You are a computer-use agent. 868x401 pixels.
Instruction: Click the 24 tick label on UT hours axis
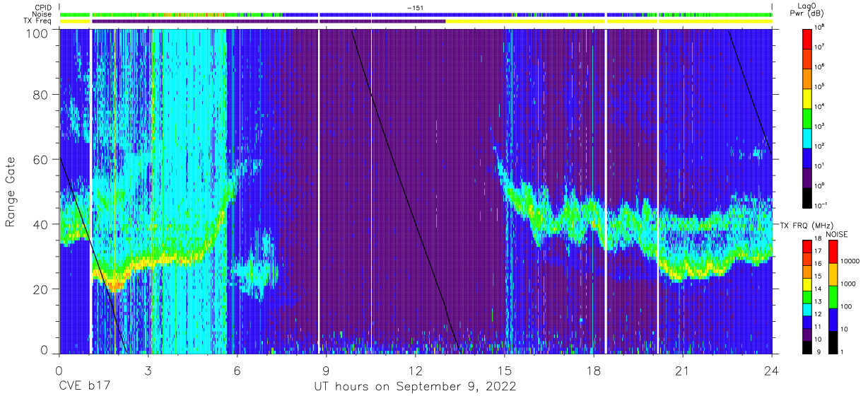(772, 371)
